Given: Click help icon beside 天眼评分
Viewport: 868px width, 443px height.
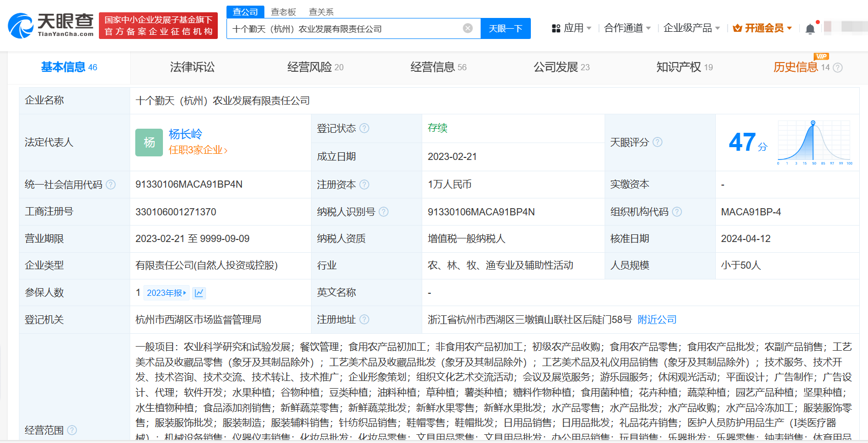Looking at the screenshot, I should click(x=657, y=142).
